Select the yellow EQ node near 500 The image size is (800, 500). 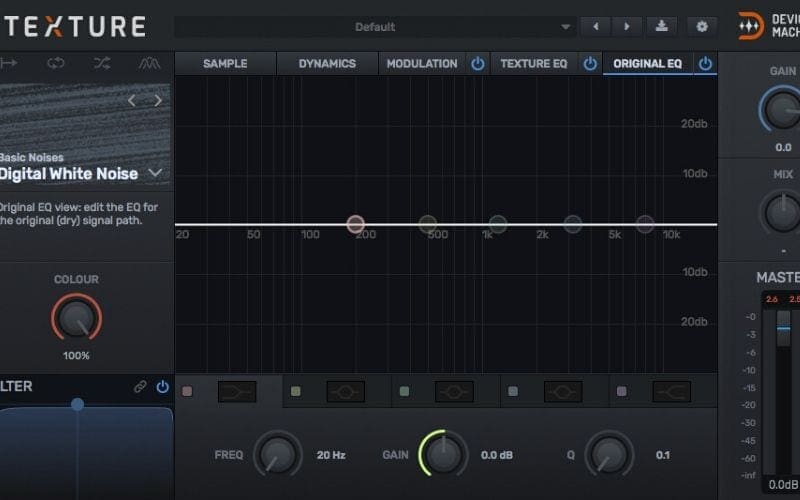(x=428, y=224)
